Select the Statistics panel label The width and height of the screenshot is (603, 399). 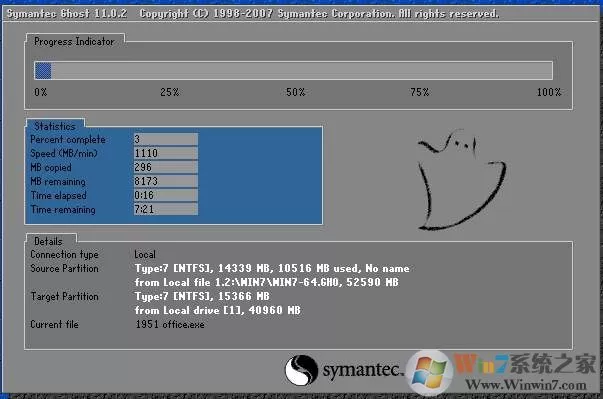click(x=55, y=126)
